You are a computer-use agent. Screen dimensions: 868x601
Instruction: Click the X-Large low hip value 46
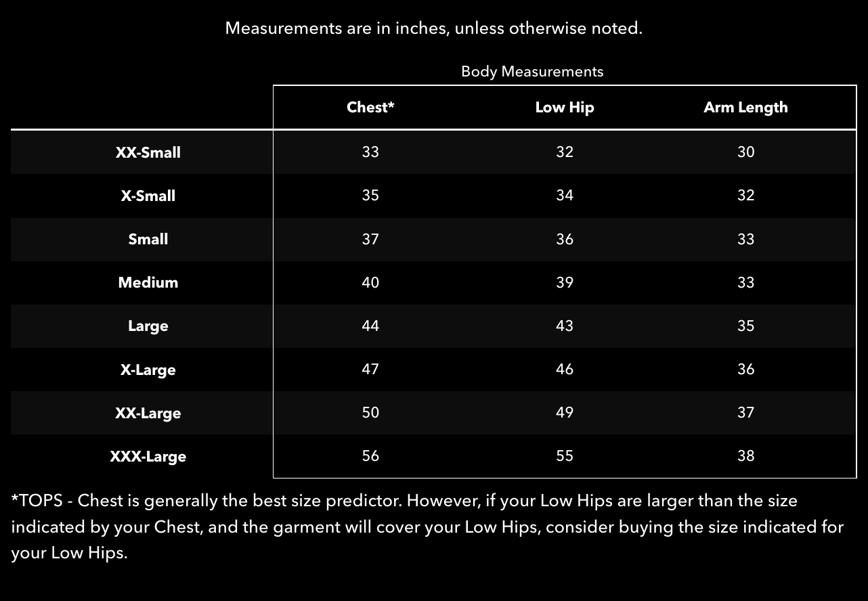565,369
